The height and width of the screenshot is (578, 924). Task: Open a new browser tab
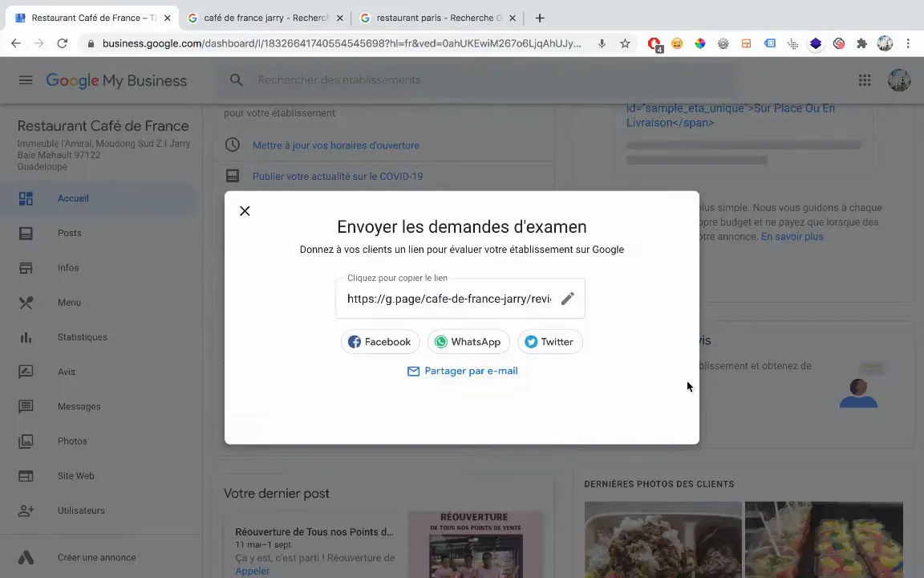point(540,18)
